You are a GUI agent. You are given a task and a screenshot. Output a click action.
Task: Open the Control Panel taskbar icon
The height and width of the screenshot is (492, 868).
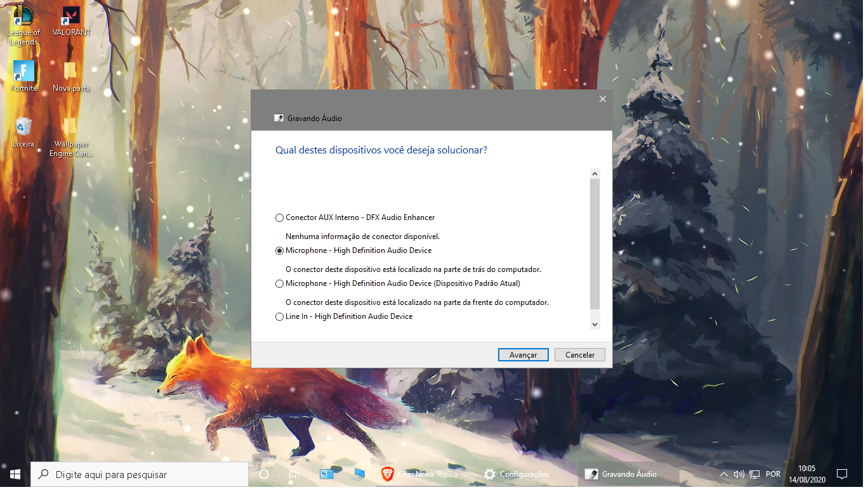click(x=327, y=474)
